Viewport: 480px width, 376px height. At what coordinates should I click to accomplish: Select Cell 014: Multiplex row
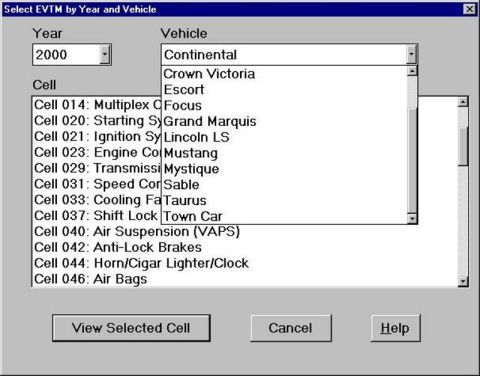pos(97,105)
